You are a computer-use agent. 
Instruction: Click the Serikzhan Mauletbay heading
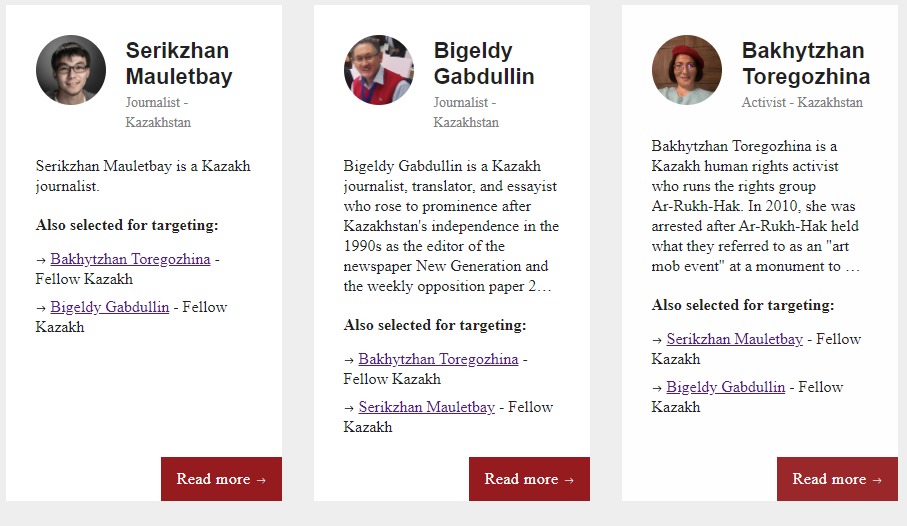tap(179, 63)
